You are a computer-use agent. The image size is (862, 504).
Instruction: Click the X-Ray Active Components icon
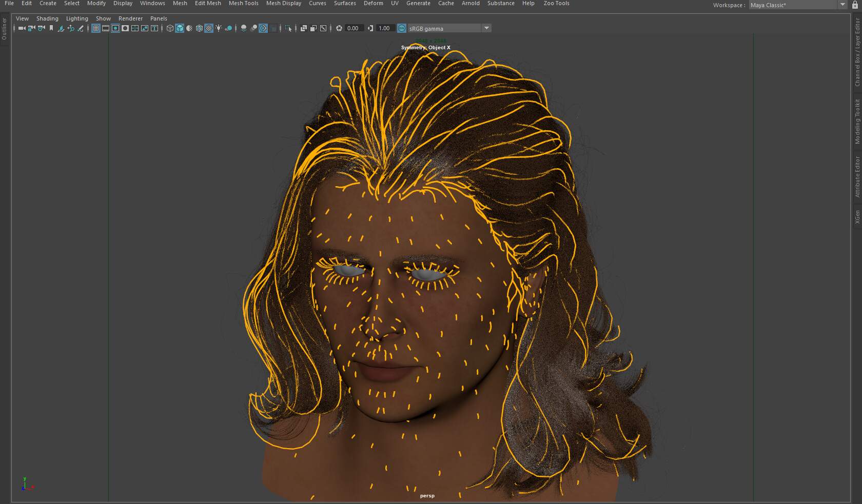pyautogui.click(x=313, y=28)
